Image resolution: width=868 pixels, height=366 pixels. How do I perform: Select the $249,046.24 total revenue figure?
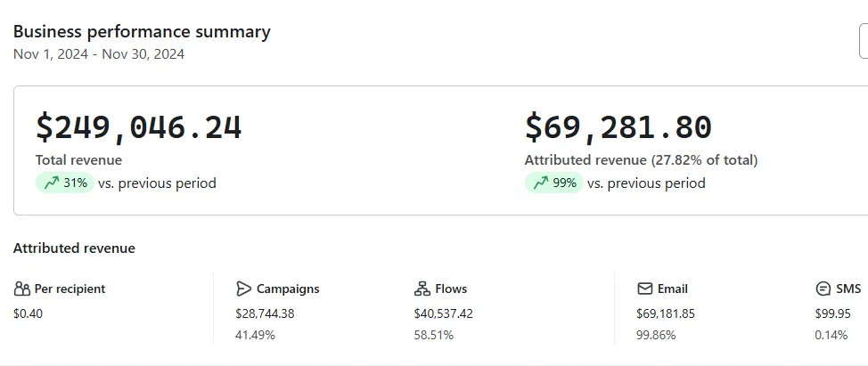138,127
